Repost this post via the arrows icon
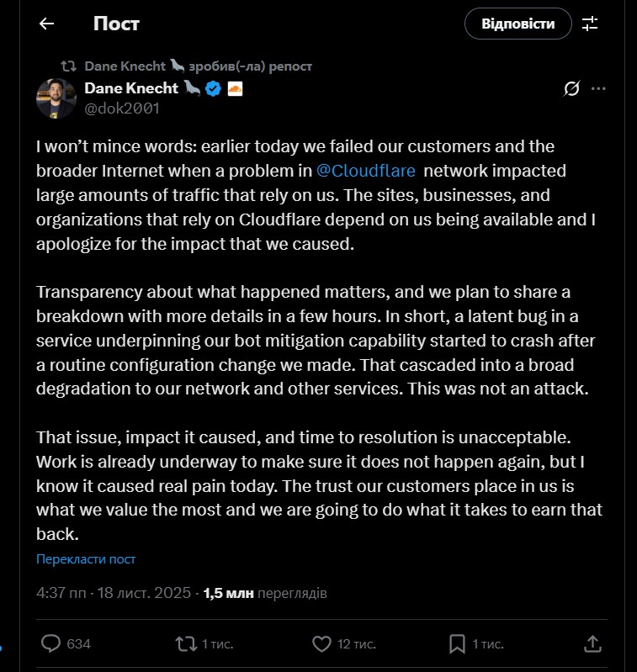637x672 pixels. [185, 643]
